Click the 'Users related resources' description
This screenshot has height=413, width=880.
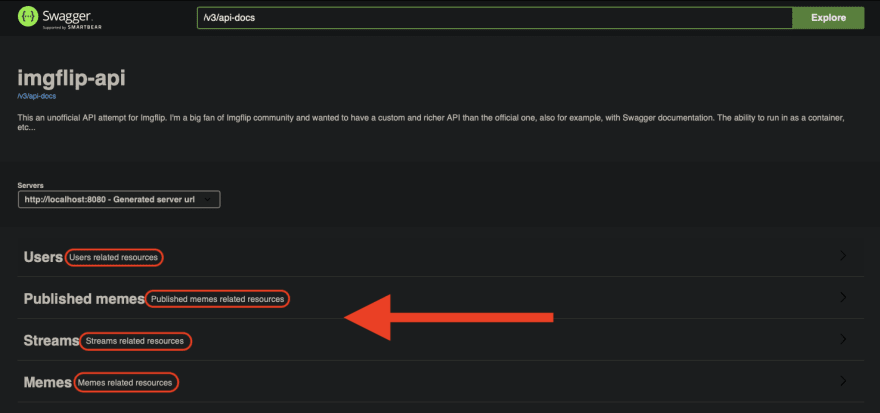(113, 258)
